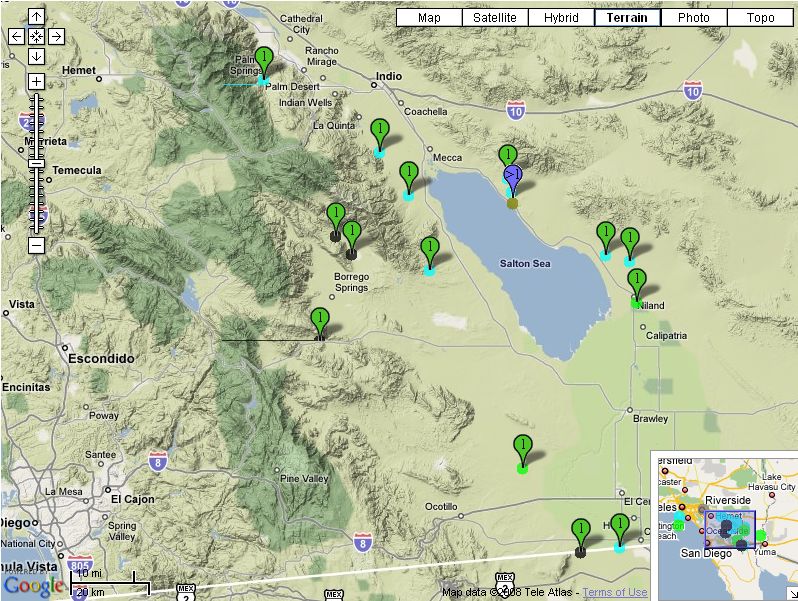Select the Topo map type
The width and height of the screenshot is (798, 601).
759,17
